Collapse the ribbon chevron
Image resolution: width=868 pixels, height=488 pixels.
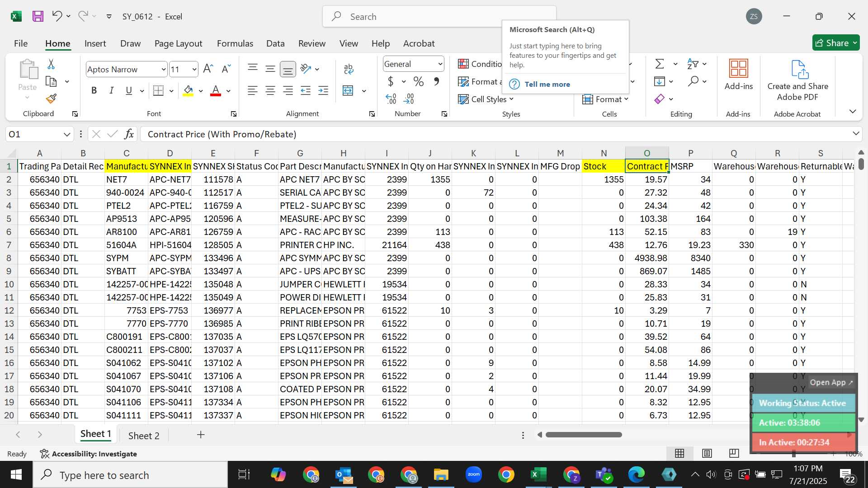click(x=853, y=111)
